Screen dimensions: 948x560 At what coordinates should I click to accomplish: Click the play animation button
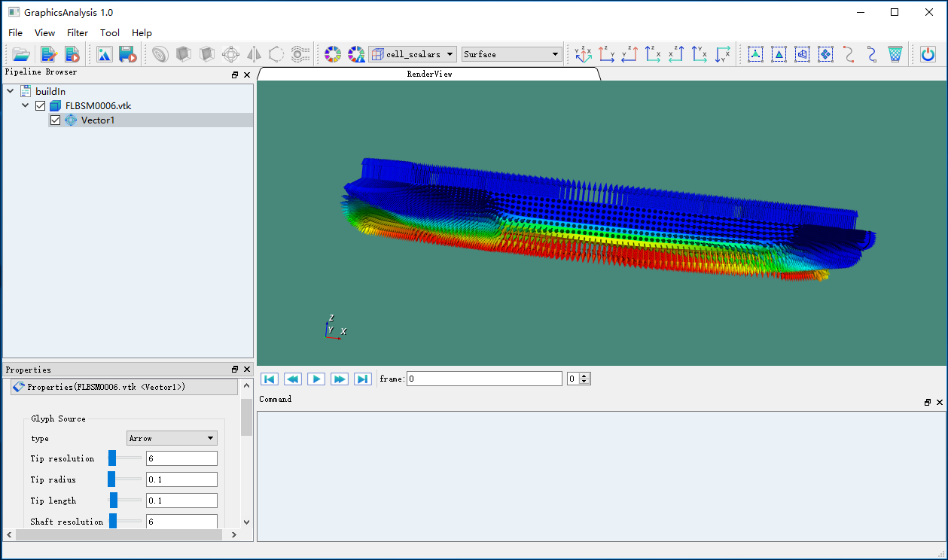(316, 379)
